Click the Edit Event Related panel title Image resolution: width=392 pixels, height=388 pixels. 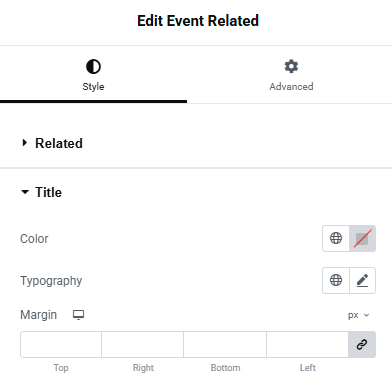tap(198, 21)
